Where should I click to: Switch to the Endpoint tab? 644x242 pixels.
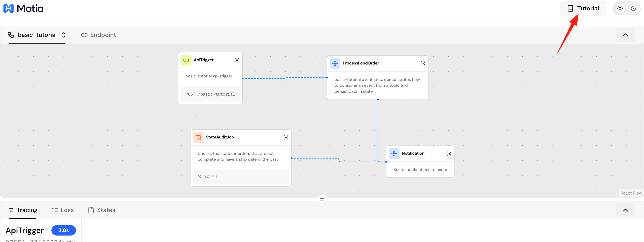[99, 35]
